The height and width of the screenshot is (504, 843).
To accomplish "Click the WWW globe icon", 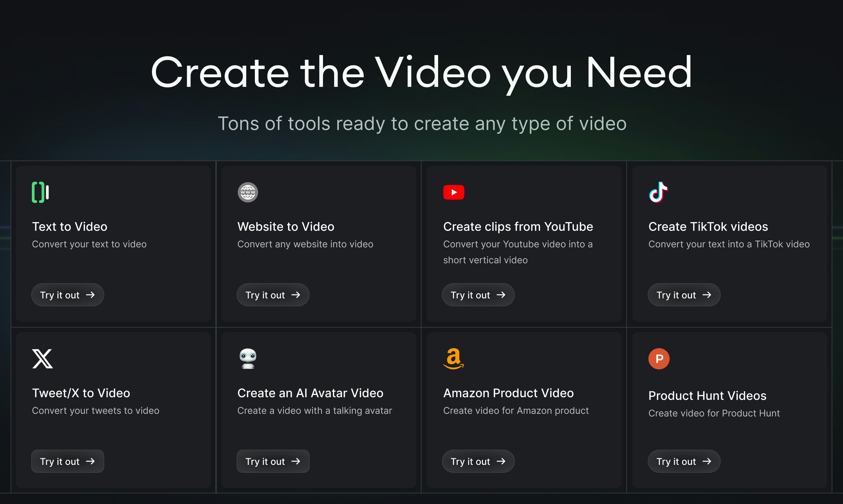I will [248, 192].
